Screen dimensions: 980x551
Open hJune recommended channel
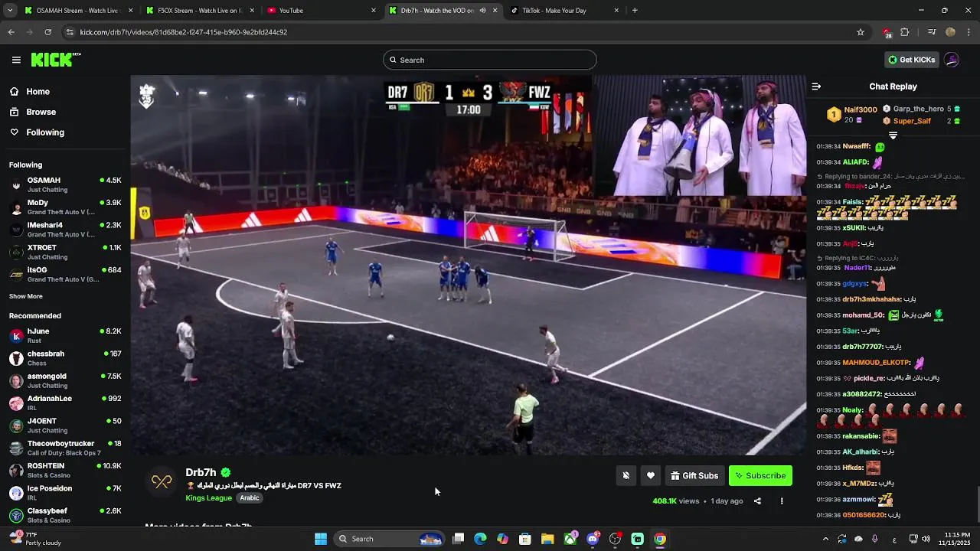click(65, 336)
